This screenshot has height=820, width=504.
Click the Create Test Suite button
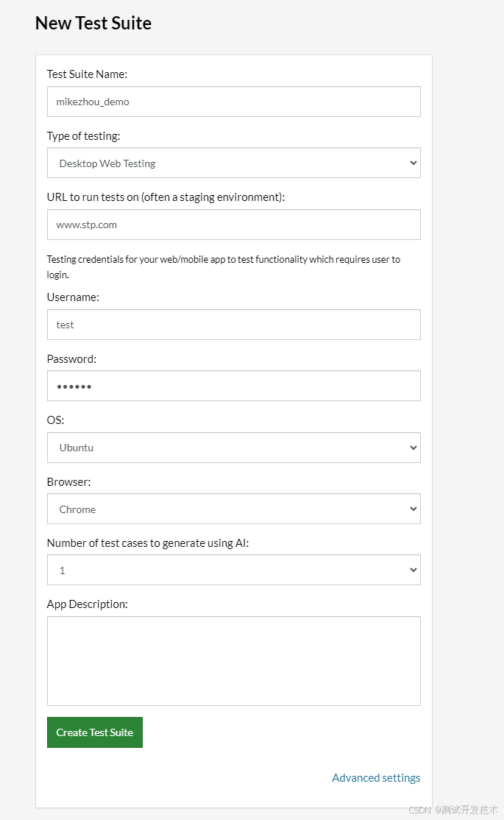pyautogui.click(x=95, y=732)
